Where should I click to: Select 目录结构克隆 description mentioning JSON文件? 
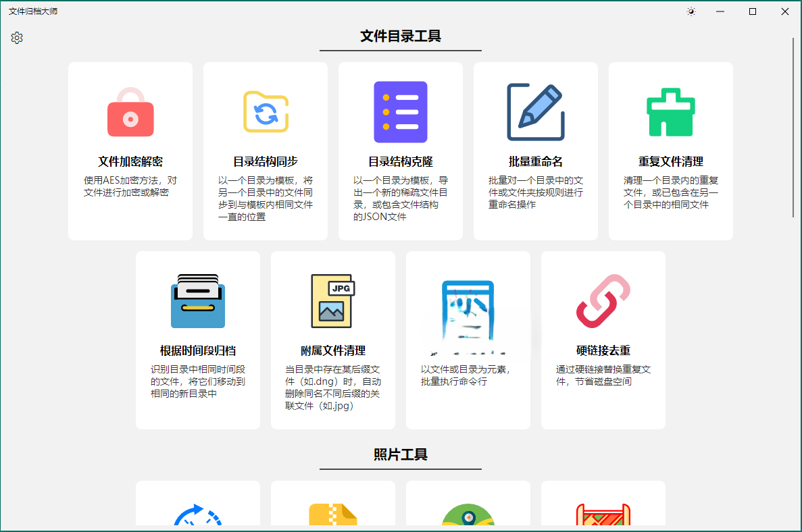[x=401, y=198]
